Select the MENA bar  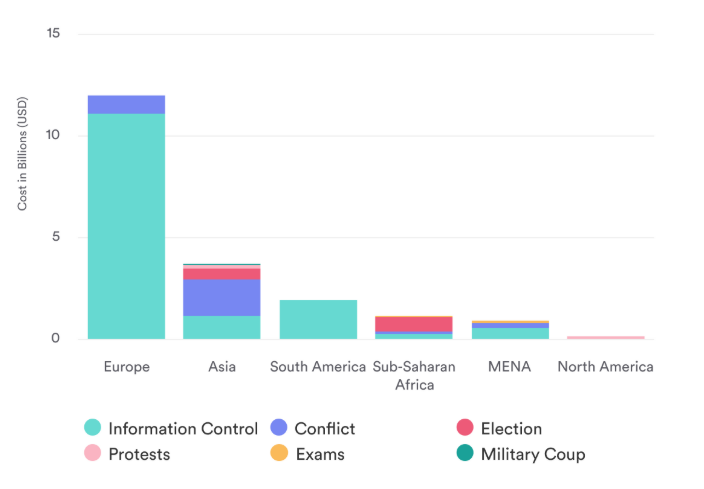pos(510,332)
